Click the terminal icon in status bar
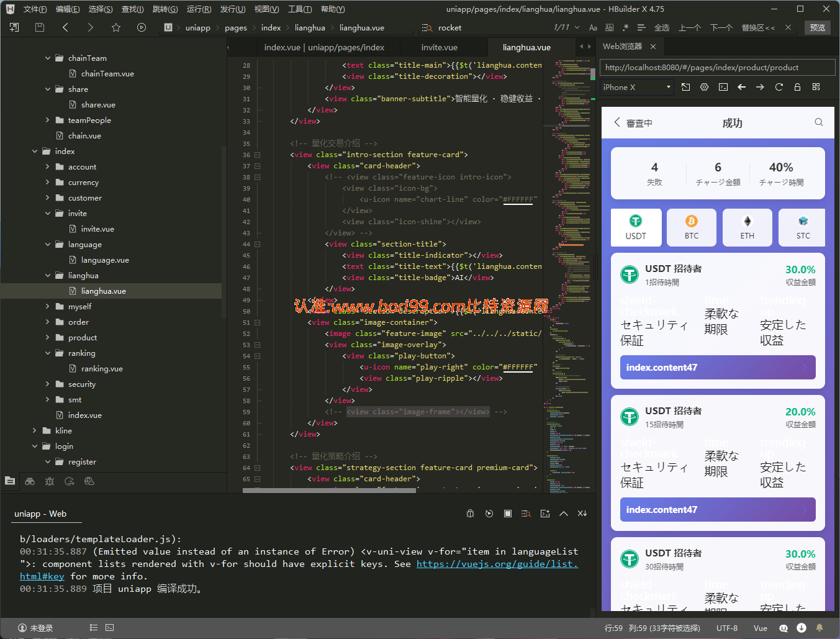 [110, 628]
